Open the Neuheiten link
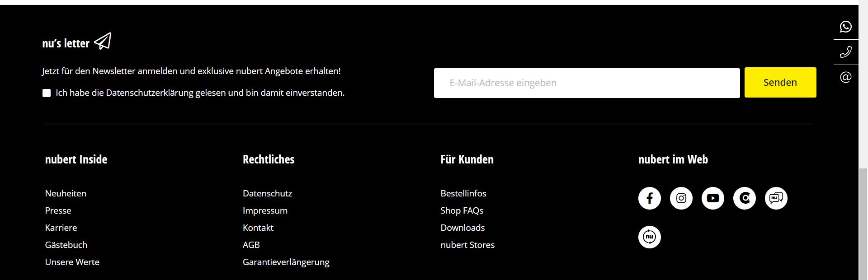The image size is (868, 280). [66, 193]
